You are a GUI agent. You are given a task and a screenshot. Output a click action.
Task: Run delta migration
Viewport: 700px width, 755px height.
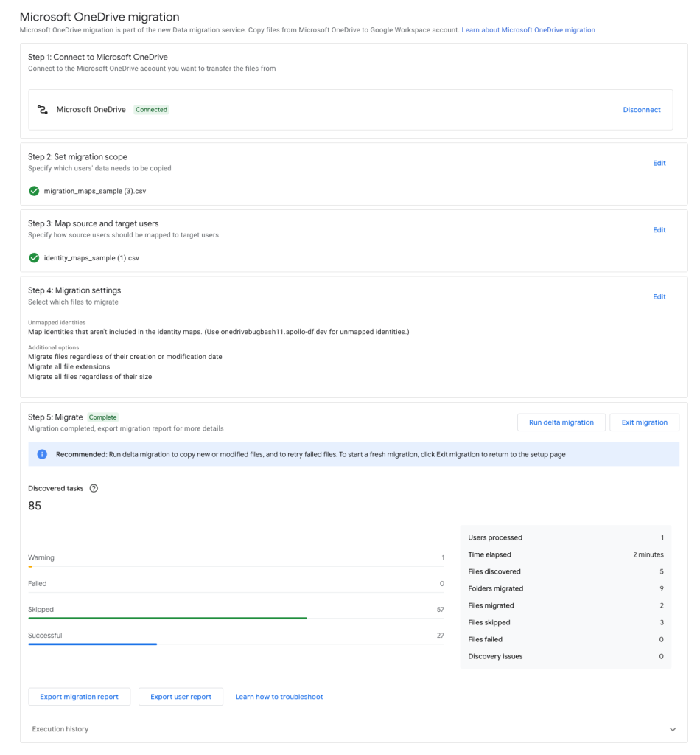tap(561, 422)
